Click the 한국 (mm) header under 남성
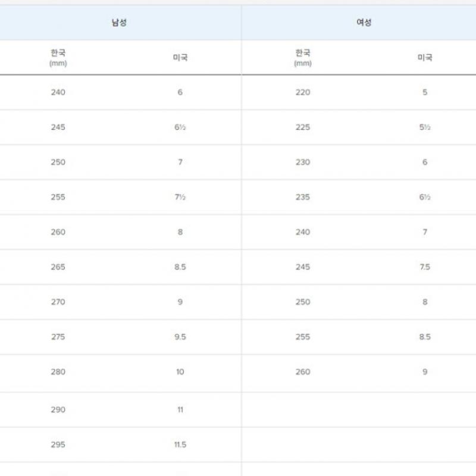The width and height of the screenshot is (476, 476). [x=58, y=57]
